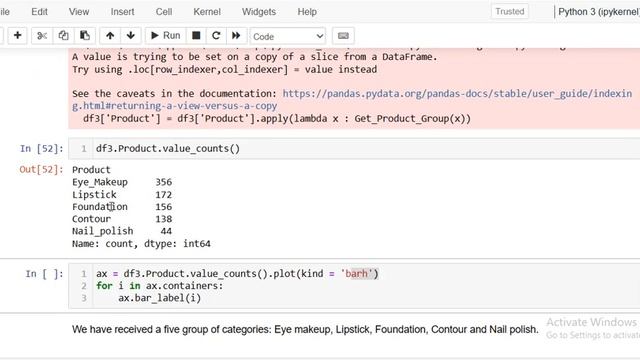Open the Insert menu
The width and height of the screenshot is (640, 360).
[x=122, y=12]
